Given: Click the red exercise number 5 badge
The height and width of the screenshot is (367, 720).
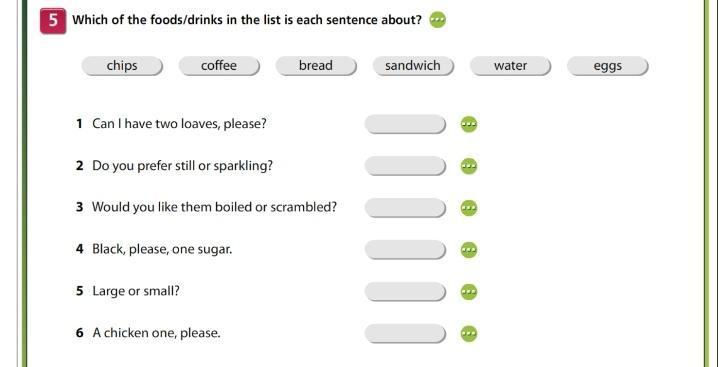Looking at the screenshot, I should (x=53, y=21).
